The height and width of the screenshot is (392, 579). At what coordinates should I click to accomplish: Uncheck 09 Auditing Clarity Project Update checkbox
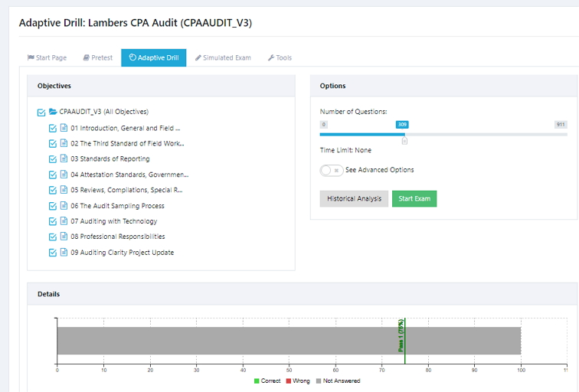53,253
